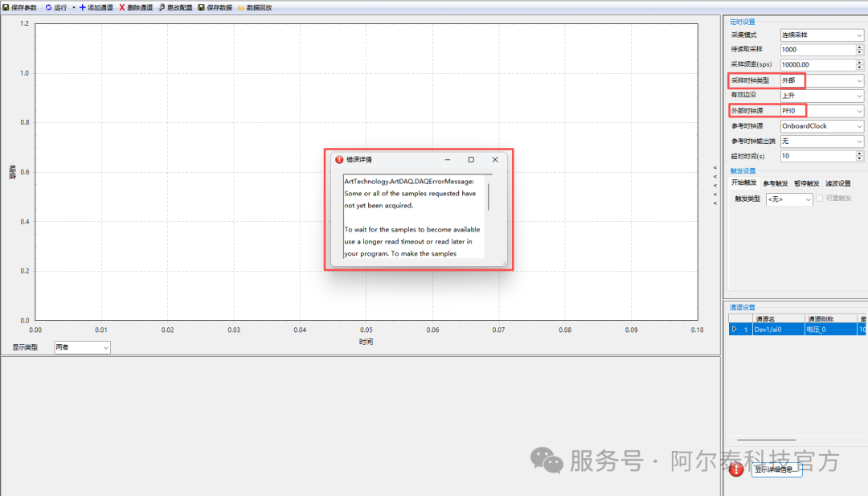This screenshot has width=868, height=496.
Task: Open 数据回放 folder icon
Action: (240, 7)
